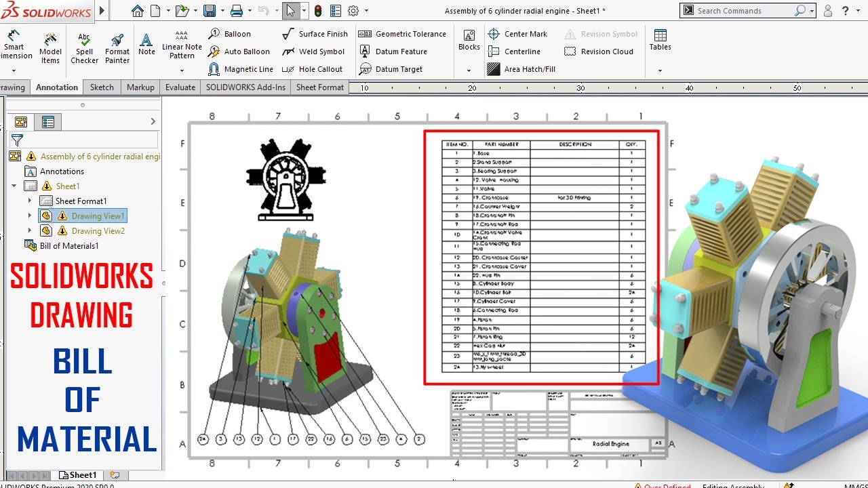The height and width of the screenshot is (488, 868).
Task: Click the FeatureManager filter input field
Action: pos(92,140)
